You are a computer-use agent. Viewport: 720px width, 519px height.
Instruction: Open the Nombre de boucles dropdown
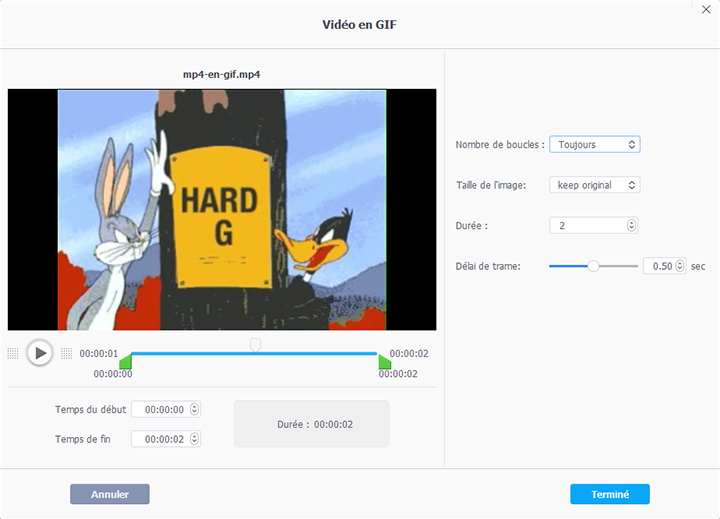click(595, 144)
